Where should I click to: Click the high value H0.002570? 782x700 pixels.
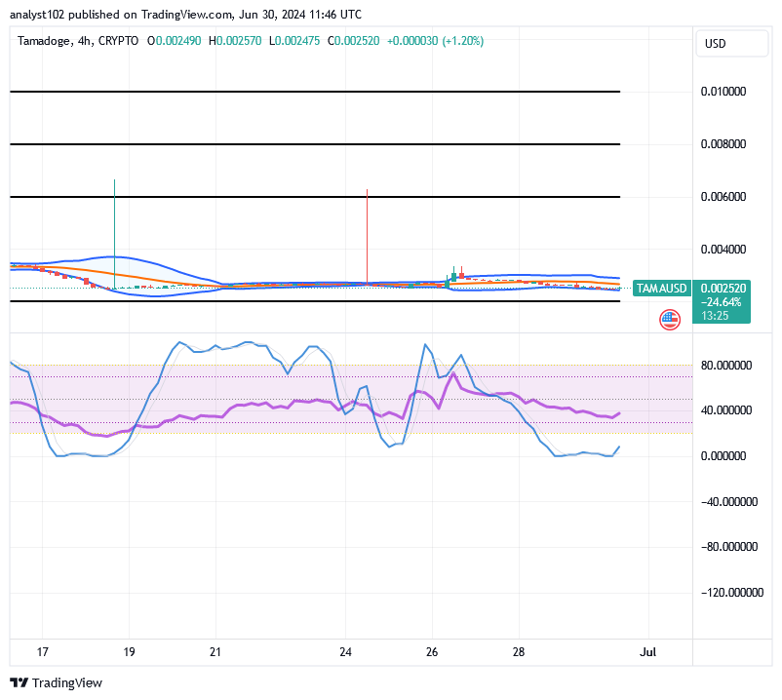point(235,41)
